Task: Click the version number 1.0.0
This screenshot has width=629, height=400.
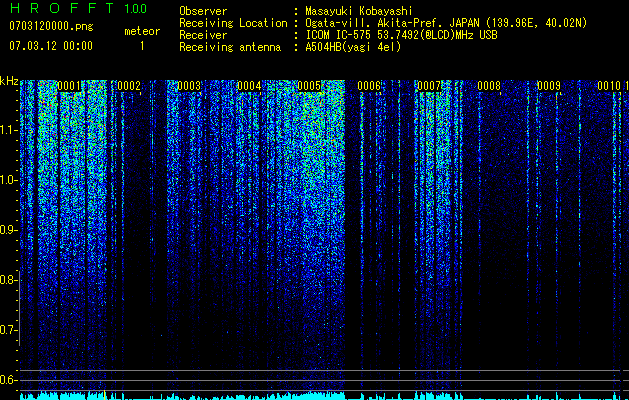Action: pyautogui.click(x=136, y=8)
